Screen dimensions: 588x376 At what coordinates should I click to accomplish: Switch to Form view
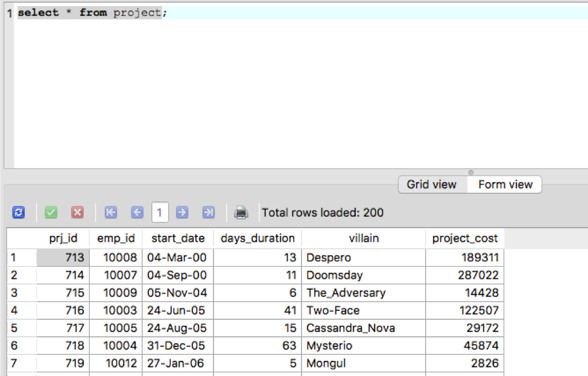504,185
